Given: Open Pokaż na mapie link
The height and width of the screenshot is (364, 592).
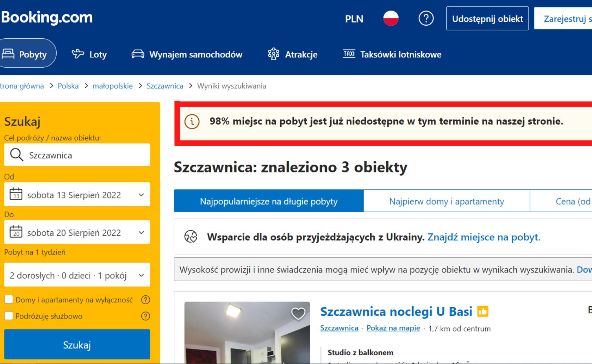Looking at the screenshot, I should 393,328.
